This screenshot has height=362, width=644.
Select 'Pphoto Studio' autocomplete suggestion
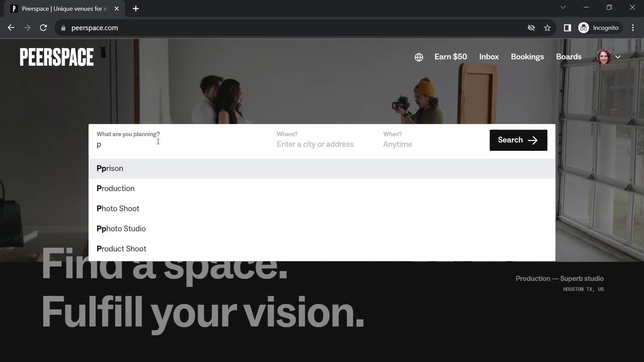pos(121,229)
